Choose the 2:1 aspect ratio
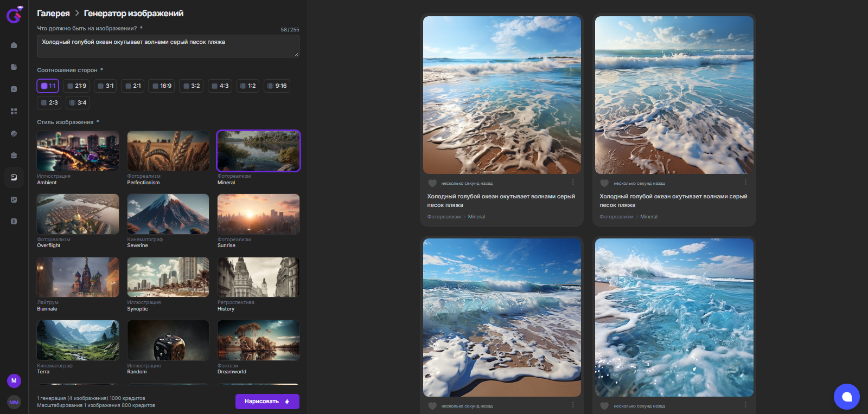The image size is (868, 414). coord(132,86)
